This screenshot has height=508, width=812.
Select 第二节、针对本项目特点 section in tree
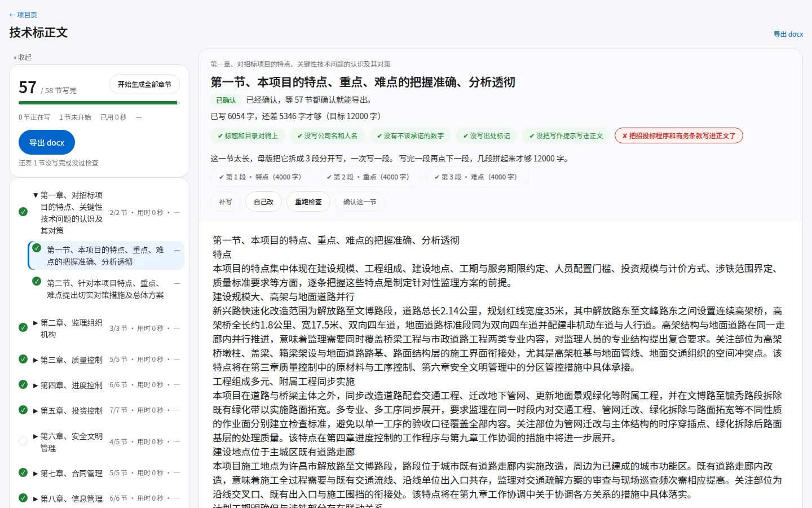coord(106,289)
